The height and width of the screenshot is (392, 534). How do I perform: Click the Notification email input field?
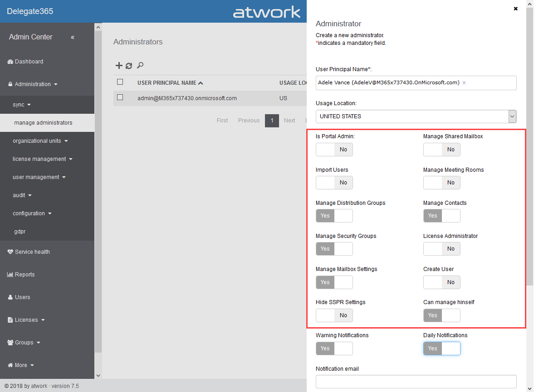416,382
